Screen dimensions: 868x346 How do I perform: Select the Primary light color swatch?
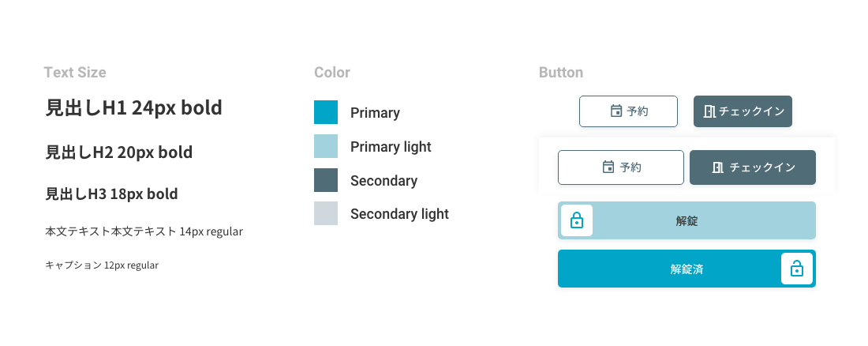point(326,146)
